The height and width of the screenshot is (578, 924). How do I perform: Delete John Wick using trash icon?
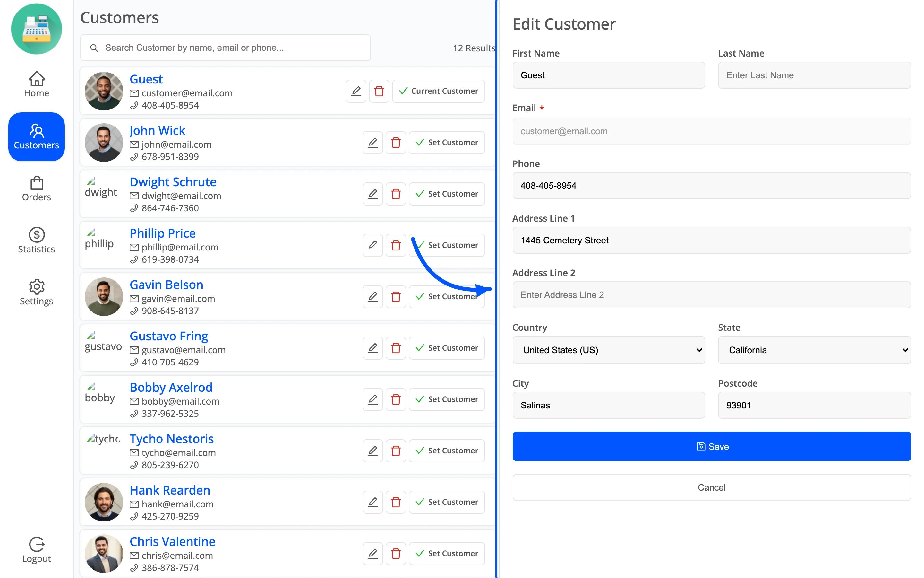pos(396,143)
